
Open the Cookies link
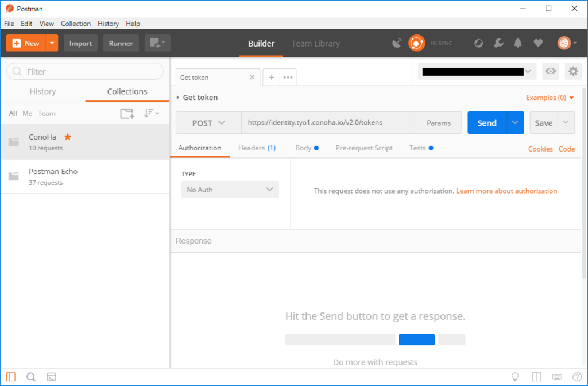tap(540, 149)
